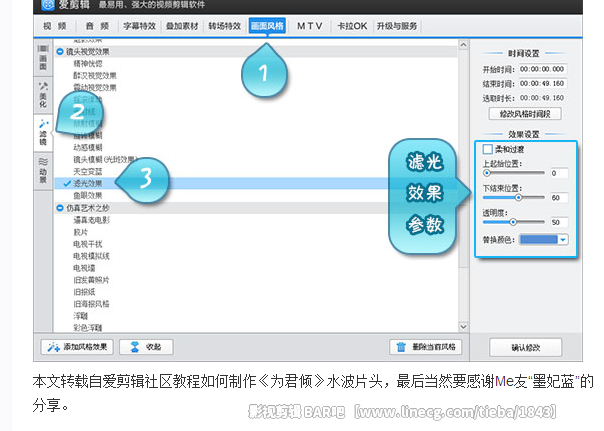604x431 pixels.
Task: Select the 电视墙 effect
Action: click(84, 268)
